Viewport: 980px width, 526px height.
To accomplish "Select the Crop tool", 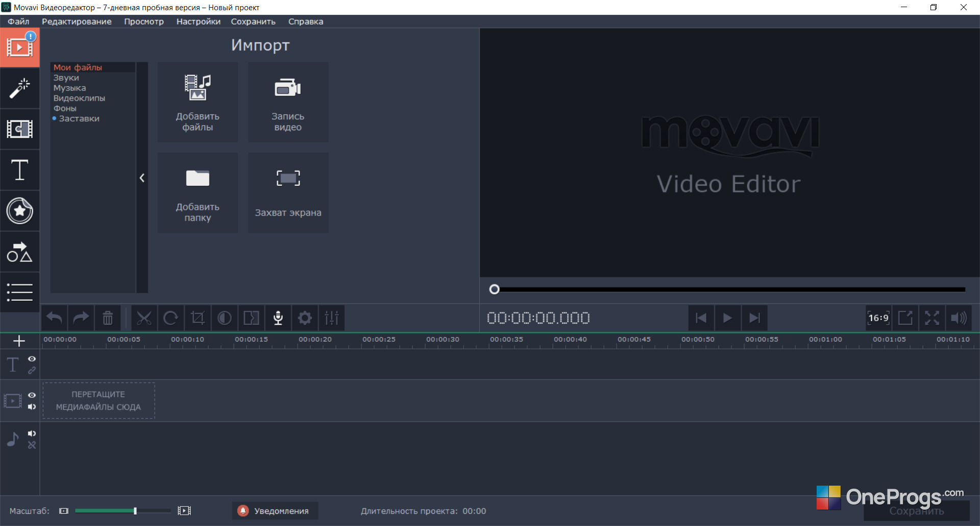I will tap(198, 318).
